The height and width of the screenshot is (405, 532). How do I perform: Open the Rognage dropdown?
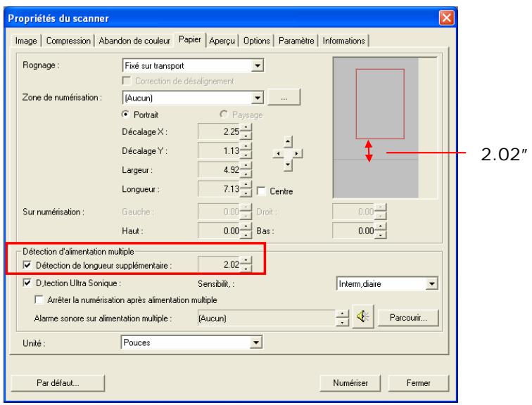(257, 65)
